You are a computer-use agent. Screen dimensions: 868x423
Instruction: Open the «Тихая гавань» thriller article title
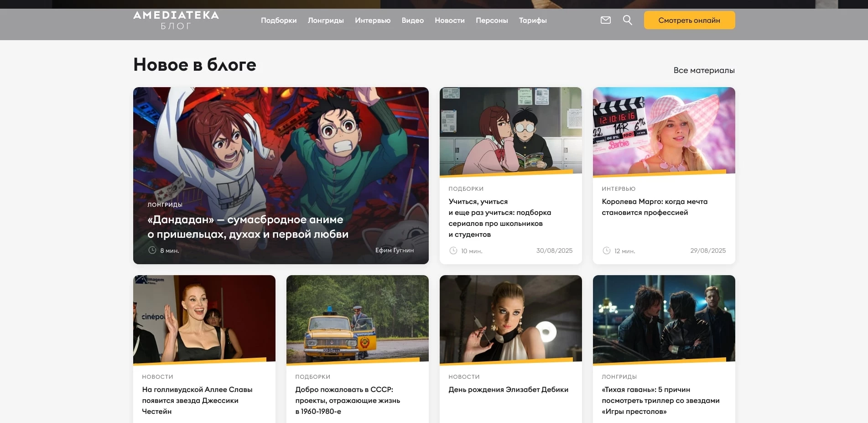click(660, 400)
